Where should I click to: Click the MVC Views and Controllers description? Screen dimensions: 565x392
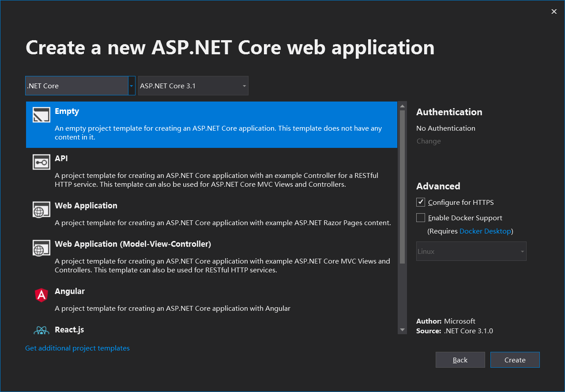222,265
